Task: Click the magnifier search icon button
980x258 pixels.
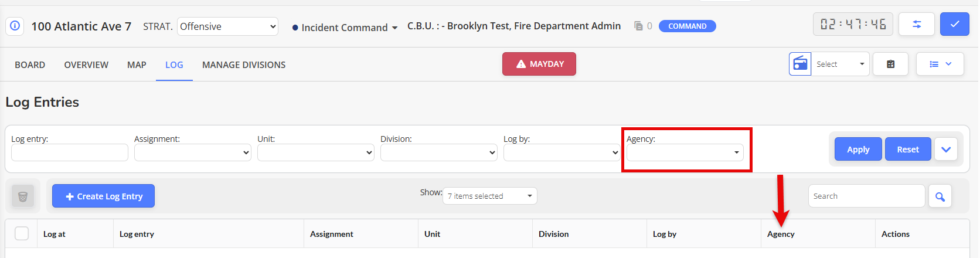Action: 940,196
